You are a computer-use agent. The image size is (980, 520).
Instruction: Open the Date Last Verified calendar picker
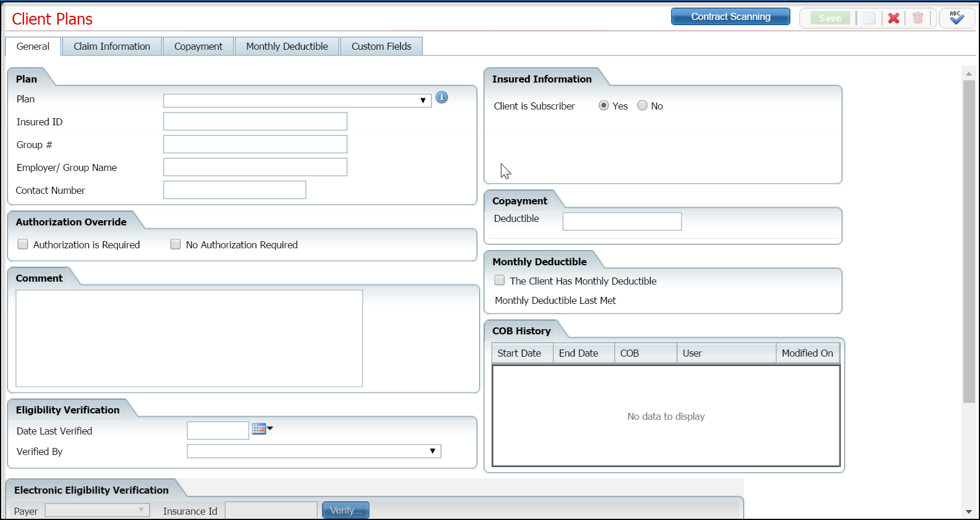point(262,429)
